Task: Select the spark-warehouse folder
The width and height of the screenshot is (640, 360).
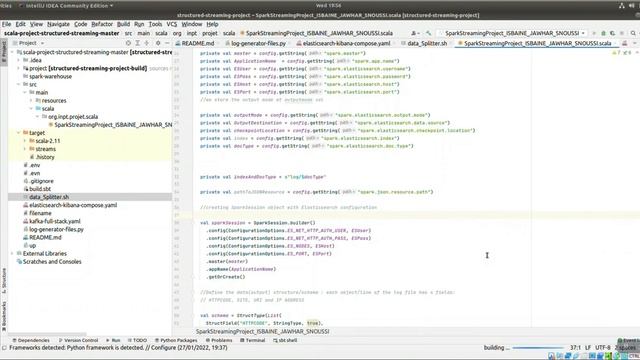Action: [50, 76]
